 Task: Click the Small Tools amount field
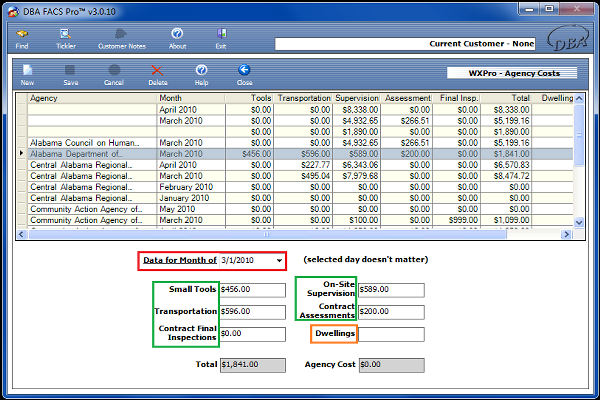[253, 290]
